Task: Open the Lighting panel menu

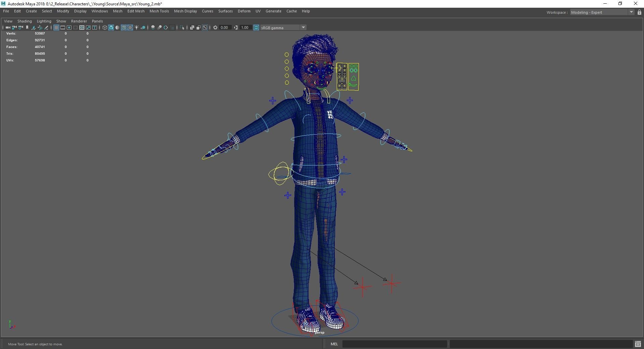Action: coord(44,21)
